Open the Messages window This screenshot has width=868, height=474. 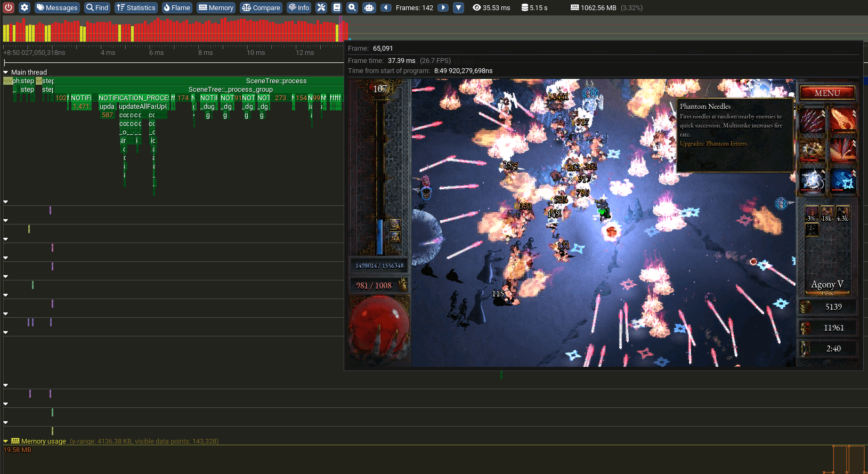(x=57, y=7)
